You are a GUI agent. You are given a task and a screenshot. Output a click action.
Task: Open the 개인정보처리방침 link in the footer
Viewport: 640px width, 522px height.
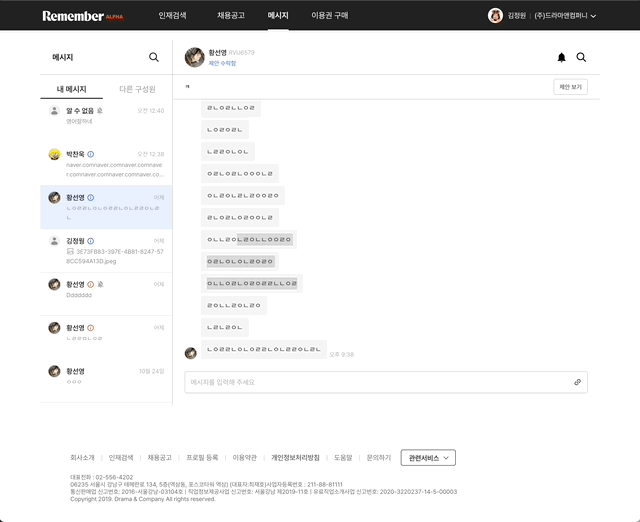(295, 457)
